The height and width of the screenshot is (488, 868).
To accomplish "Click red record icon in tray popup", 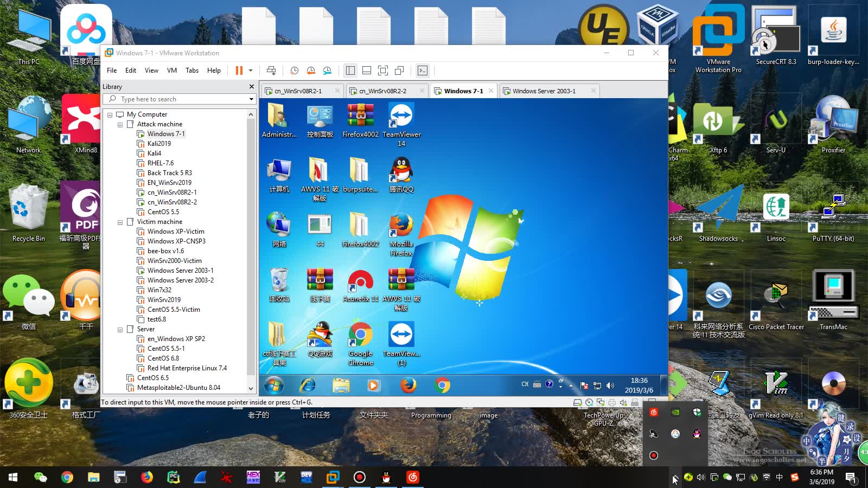I will [654, 455].
